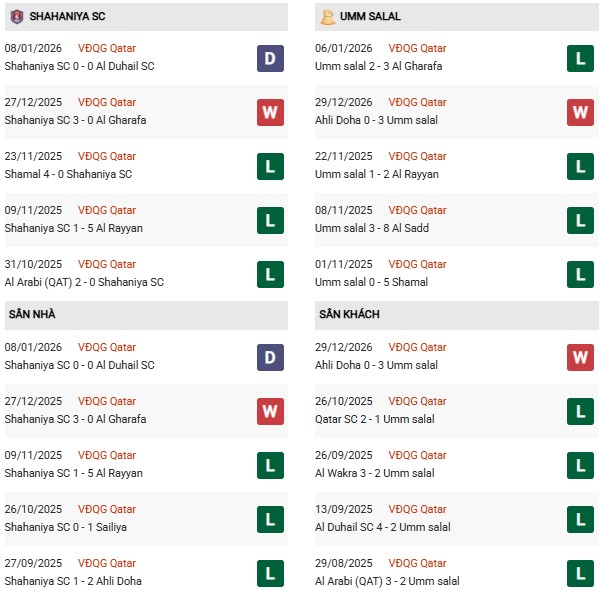Select L badge beside Umm salal 3-8 Al Sadd

click(581, 220)
